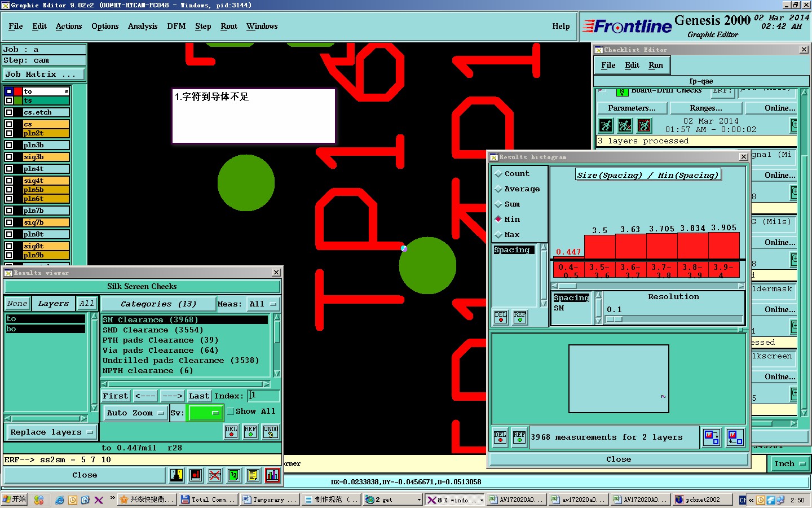Enable the Show All checkbox
This screenshot has width=812, height=508.
click(x=231, y=411)
